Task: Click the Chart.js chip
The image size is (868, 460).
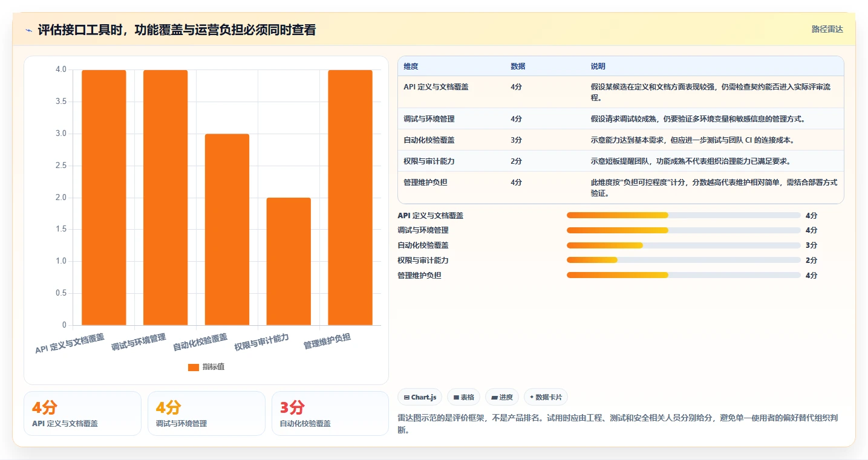Action: point(420,397)
